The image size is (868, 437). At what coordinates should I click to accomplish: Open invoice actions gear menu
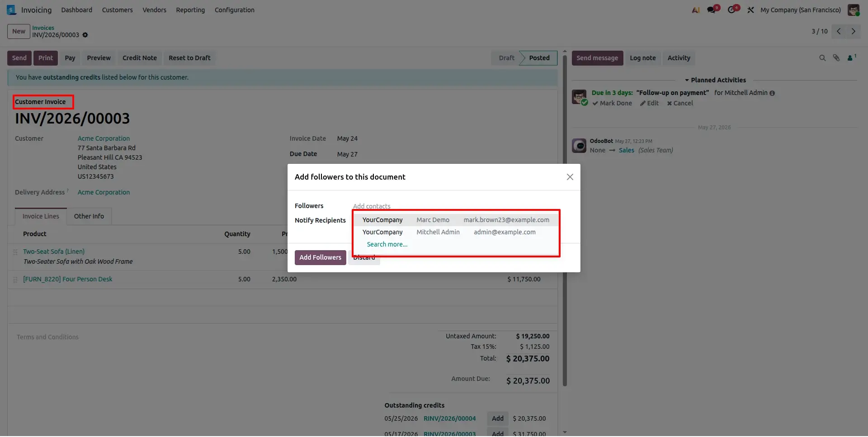click(x=85, y=35)
